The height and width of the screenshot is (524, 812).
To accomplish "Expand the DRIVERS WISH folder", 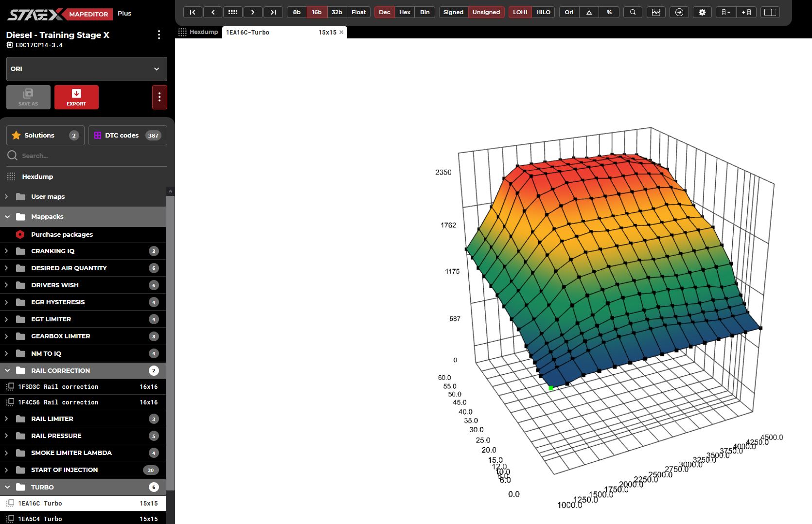I will tap(54, 285).
